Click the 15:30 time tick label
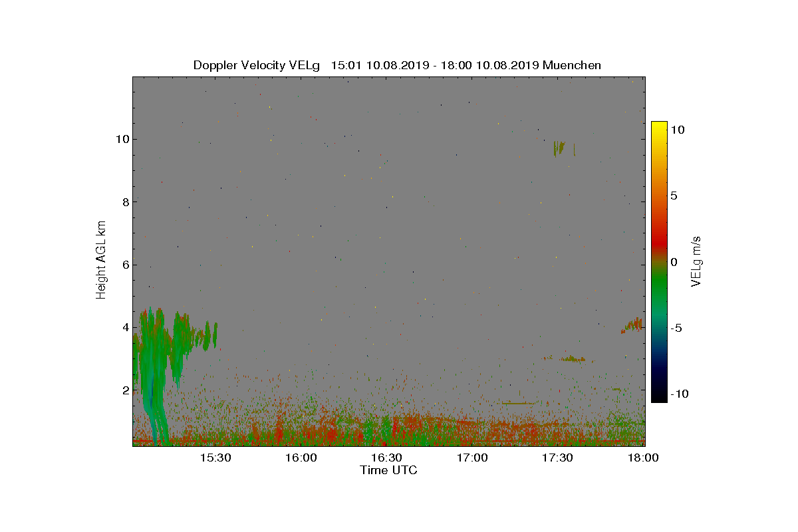The height and width of the screenshot is (532, 798). pyautogui.click(x=215, y=458)
